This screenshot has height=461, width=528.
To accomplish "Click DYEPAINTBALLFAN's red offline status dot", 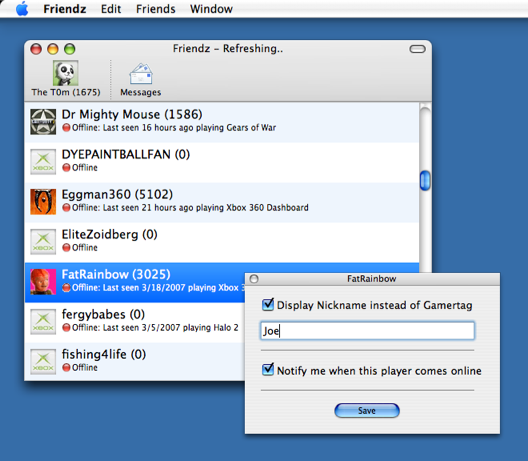I will point(66,167).
